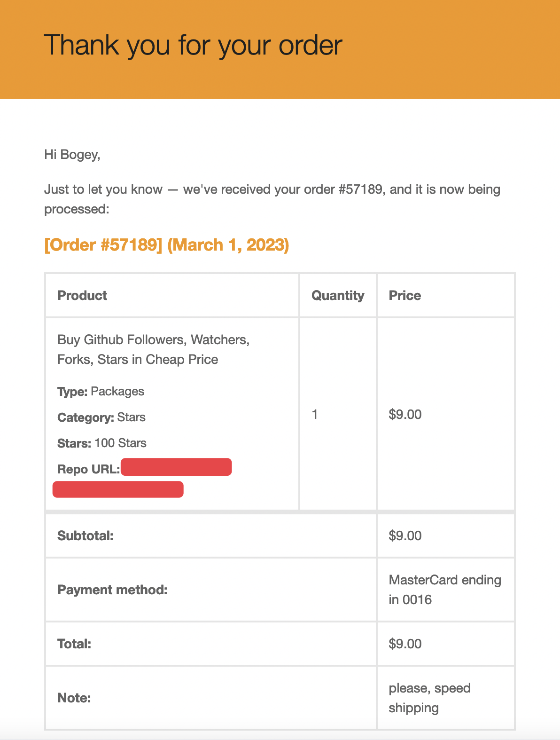Open the Order #57189 heading link
This screenshot has height=740, width=560.
click(x=166, y=245)
